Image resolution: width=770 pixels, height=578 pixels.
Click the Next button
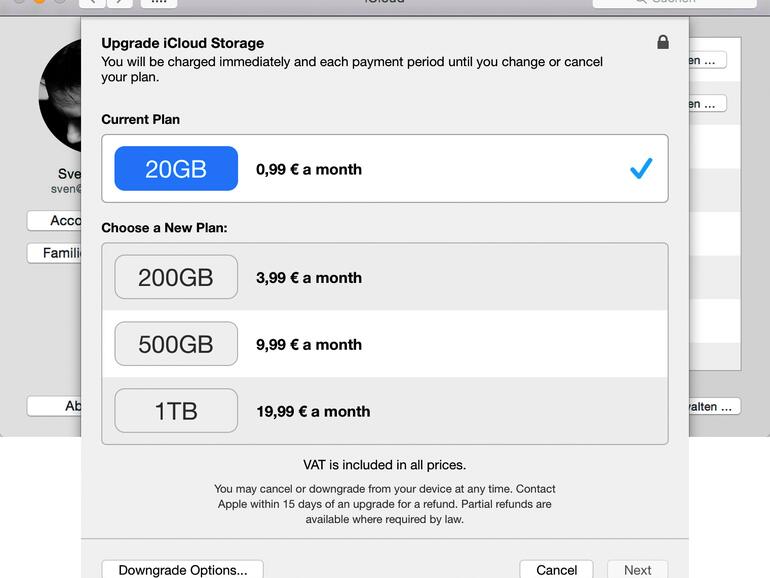tap(637, 570)
